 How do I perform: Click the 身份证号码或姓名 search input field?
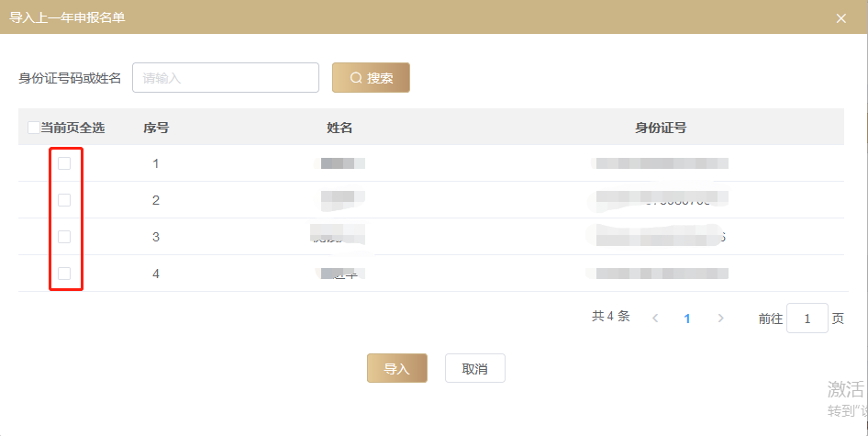click(226, 77)
